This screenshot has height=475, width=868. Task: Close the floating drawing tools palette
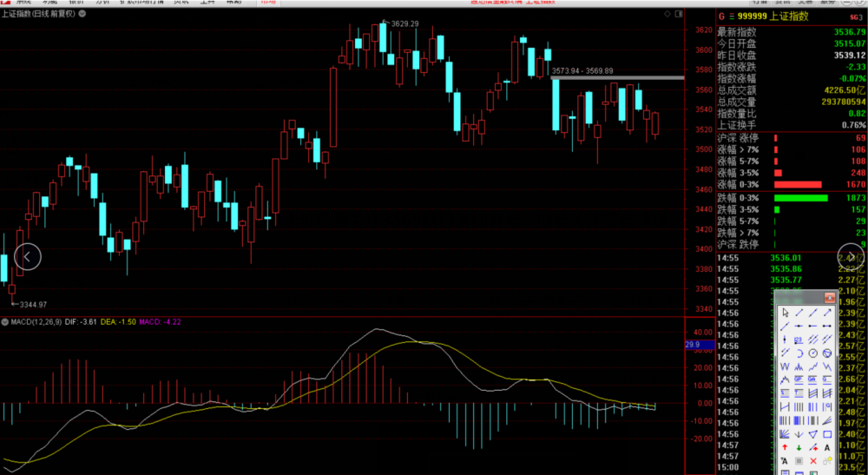coord(830,298)
